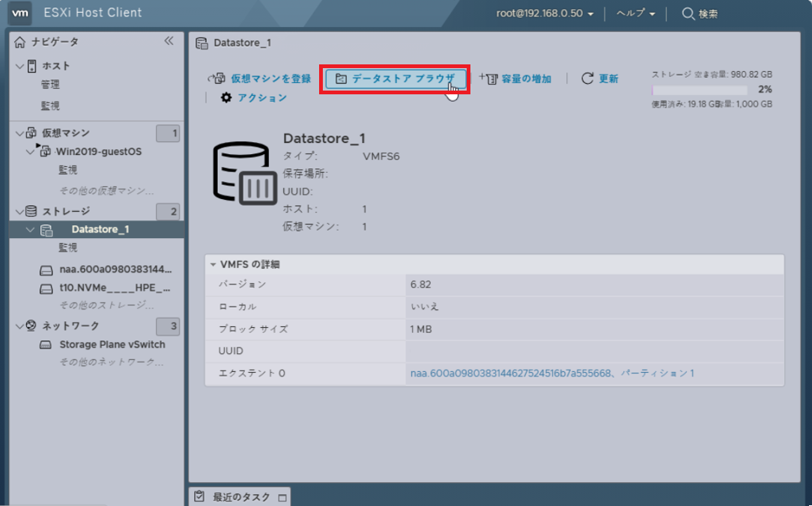Open the root@192.168.0.50 user dropdown
The image size is (812, 506).
pyautogui.click(x=545, y=13)
